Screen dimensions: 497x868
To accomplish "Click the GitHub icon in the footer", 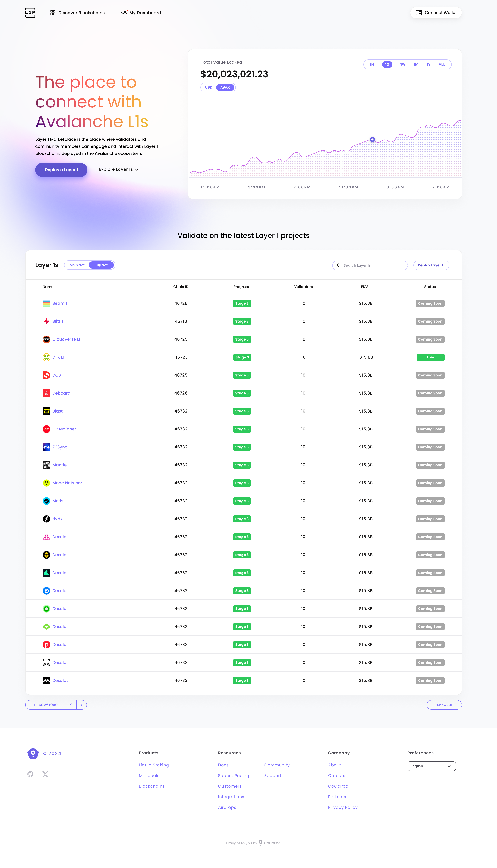I will pos(30,774).
